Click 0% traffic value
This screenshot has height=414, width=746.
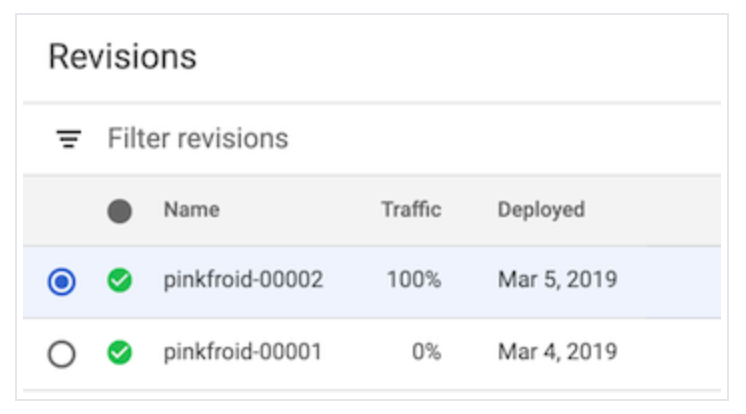click(x=424, y=352)
